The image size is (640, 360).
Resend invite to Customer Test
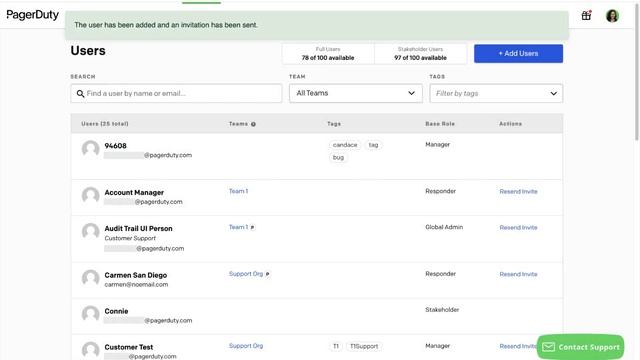pos(518,346)
